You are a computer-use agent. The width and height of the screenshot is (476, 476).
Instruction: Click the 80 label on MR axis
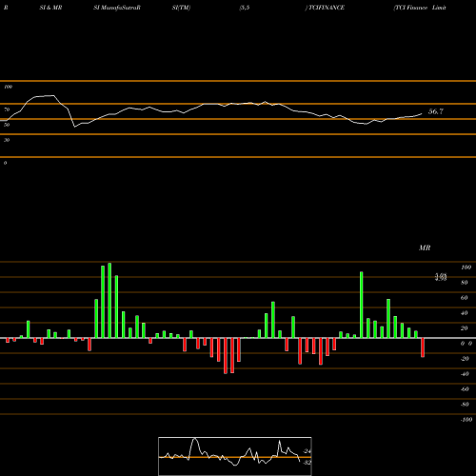[x=465, y=283]
